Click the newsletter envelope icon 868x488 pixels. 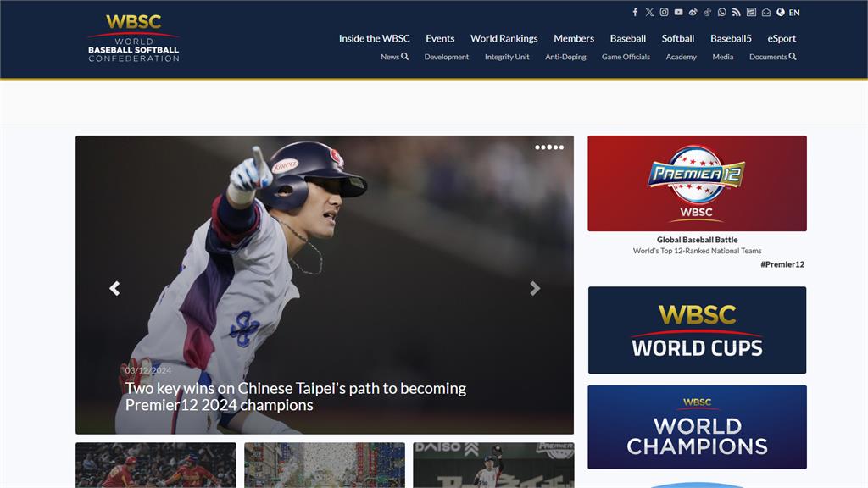[x=766, y=13]
